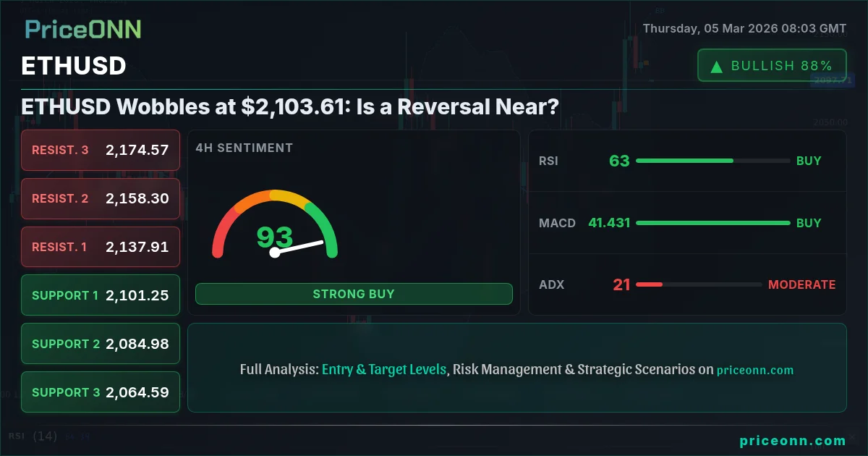Viewport: 868px width, 456px height.
Task: Click the STRONG BUY button
Action: (354, 294)
